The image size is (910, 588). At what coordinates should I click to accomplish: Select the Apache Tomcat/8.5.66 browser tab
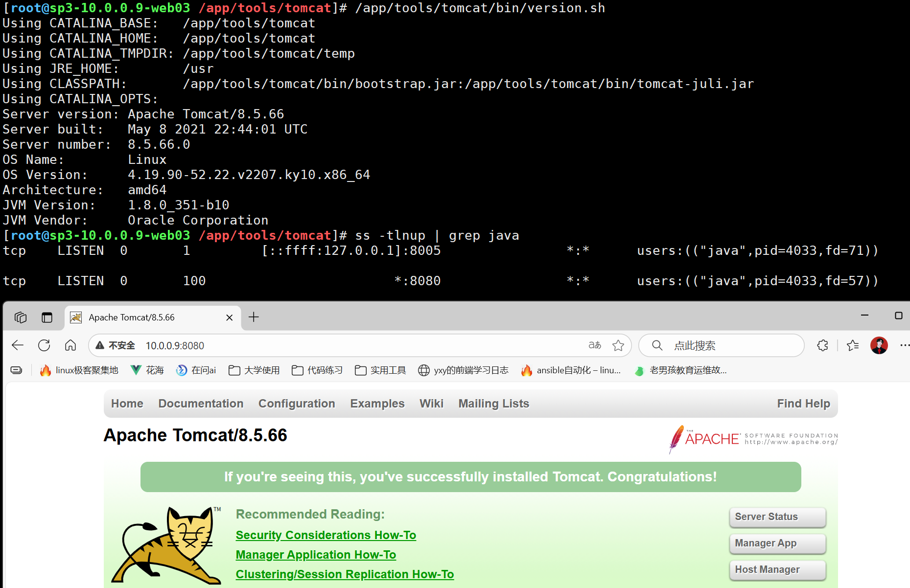[x=152, y=317]
